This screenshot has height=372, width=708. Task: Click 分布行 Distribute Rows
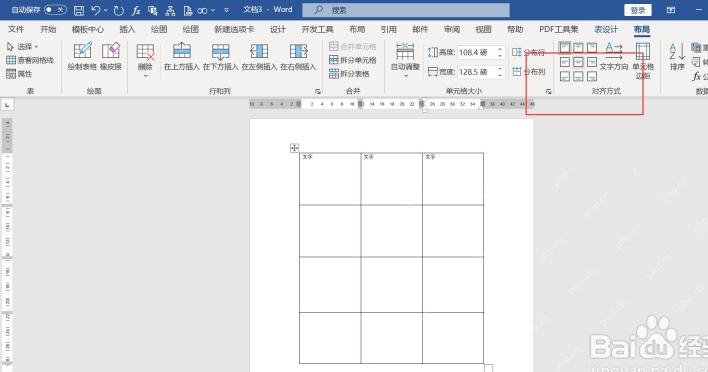pyautogui.click(x=529, y=52)
